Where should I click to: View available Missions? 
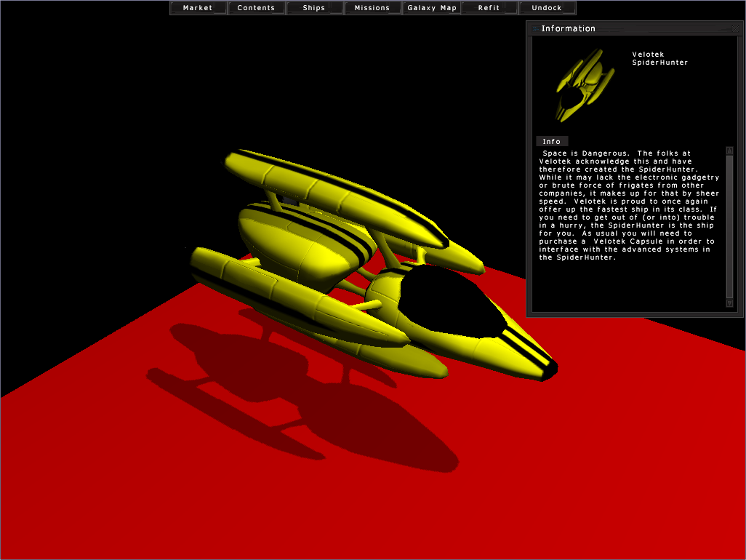click(372, 8)
